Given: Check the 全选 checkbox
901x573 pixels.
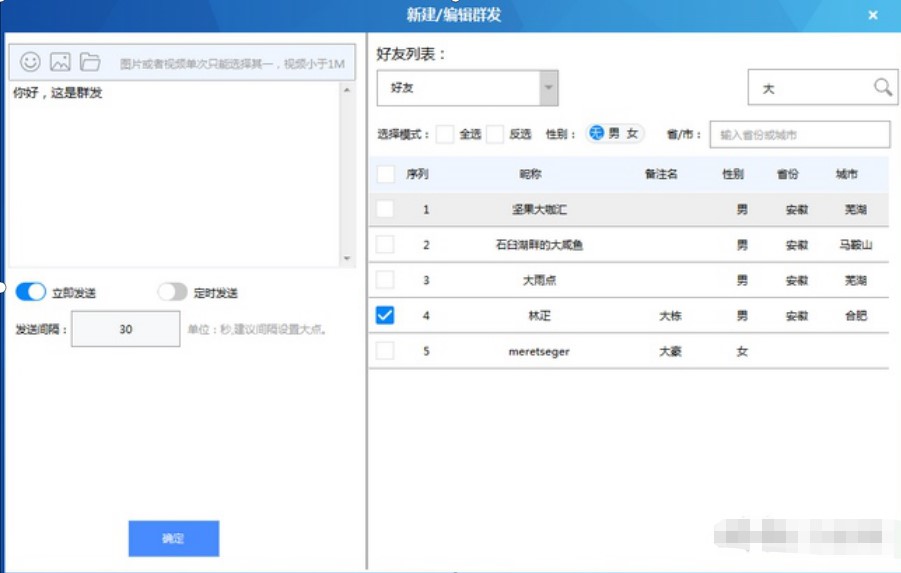Looking at the screenshot, I should tap(445, 134).
